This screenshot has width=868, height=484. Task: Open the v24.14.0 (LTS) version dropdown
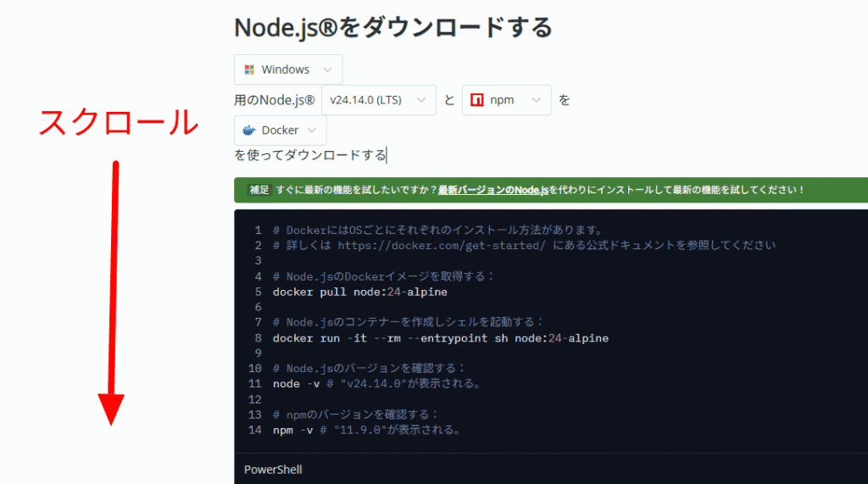378,100
